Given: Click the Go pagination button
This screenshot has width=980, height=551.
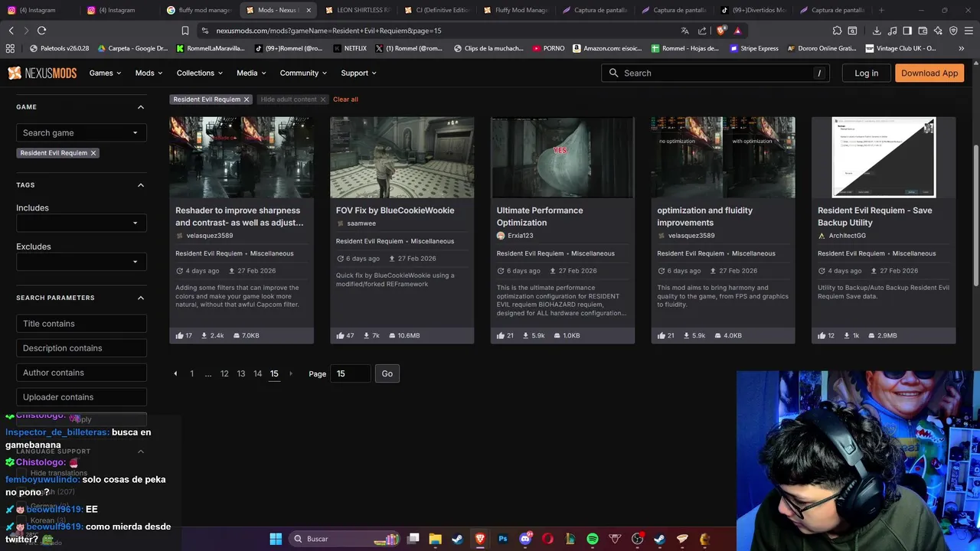Looking at the screenshot, I should [x=387, y=373].
